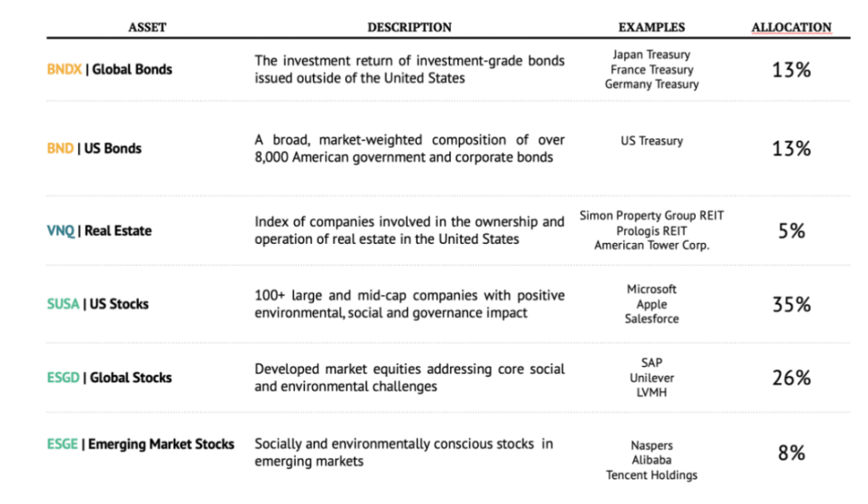Click the Simon Property Group REIT text
Screen dimensions: 868x504
pyautogui.click(x=651, y=216)
